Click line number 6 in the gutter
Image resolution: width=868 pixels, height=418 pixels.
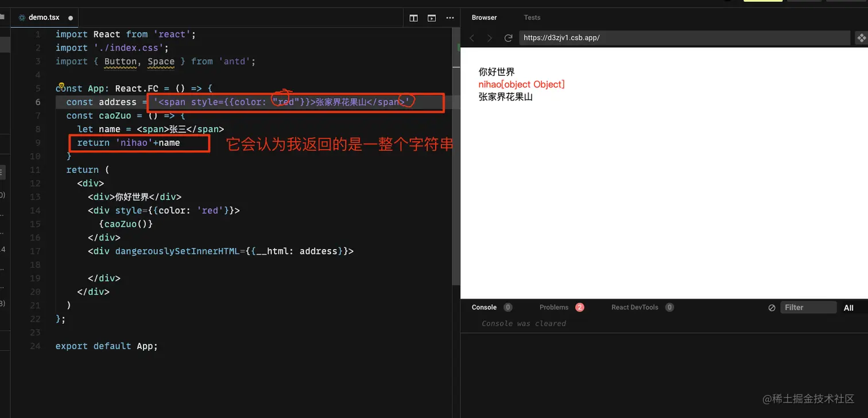(37, 102)
